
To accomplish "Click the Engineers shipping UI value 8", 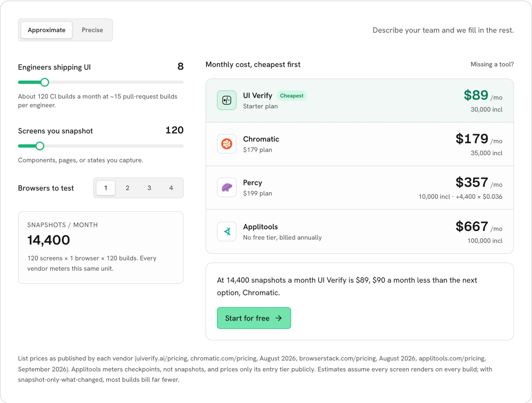I will (x=180, y=66).
